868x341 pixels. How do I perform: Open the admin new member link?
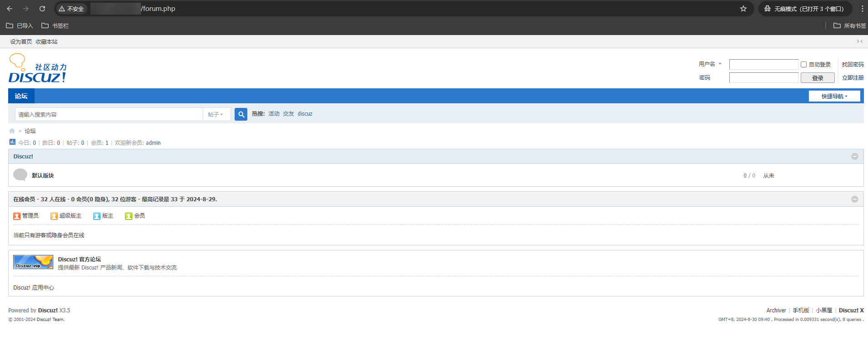pyautogui.click(x=153, y=143)
